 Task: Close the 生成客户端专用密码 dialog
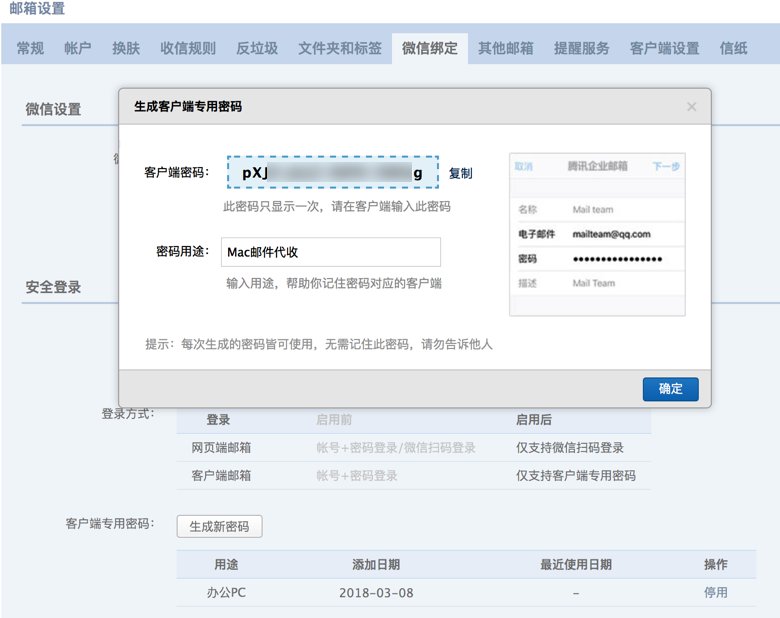[x=691, y=106]
